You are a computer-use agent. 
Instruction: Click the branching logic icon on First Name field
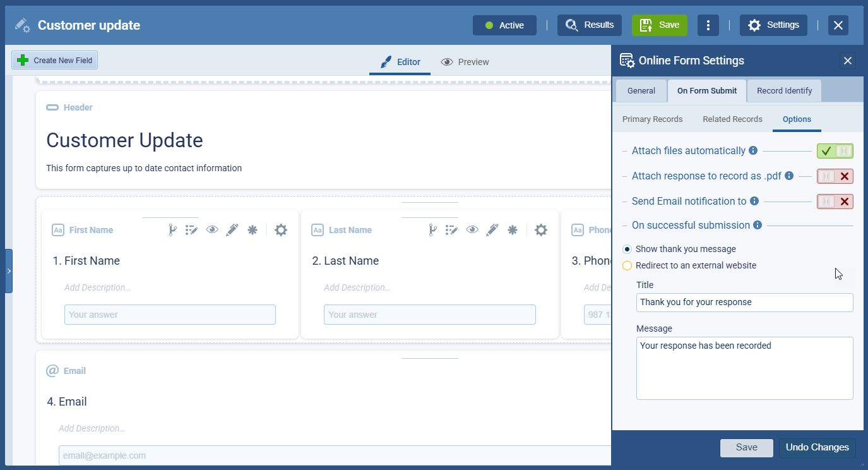pos(172,231)
